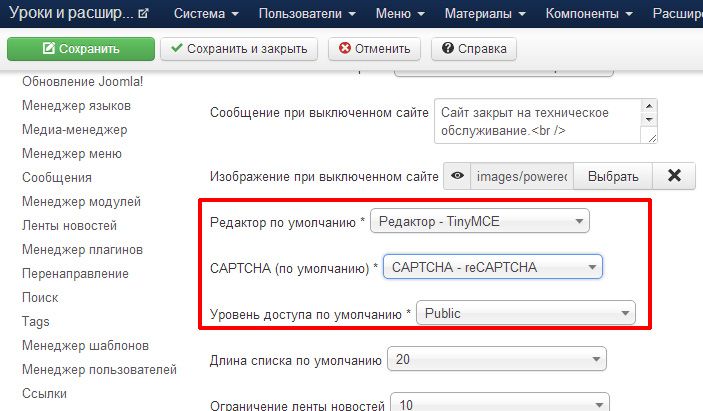Screen dimensions: 703x411
Task: Open Справка help button
Action: tap(474, 49)
